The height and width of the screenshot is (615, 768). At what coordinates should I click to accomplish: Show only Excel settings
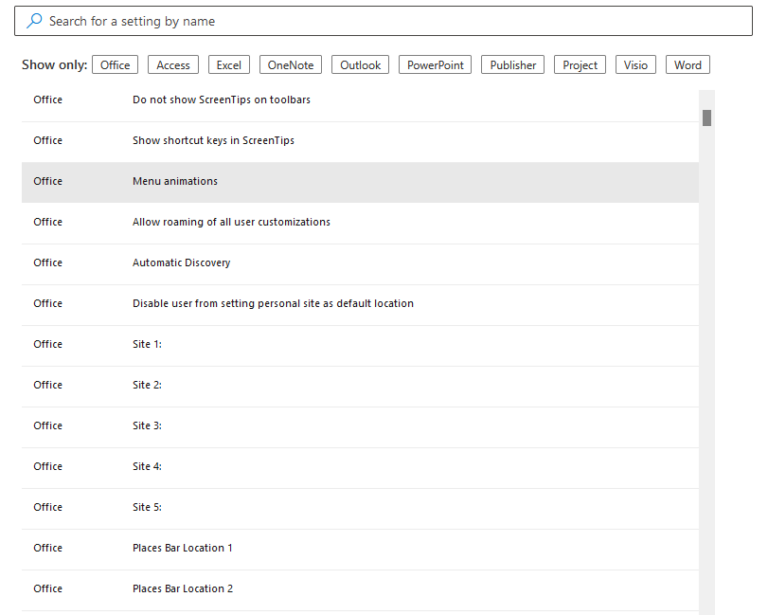(229, 65)
